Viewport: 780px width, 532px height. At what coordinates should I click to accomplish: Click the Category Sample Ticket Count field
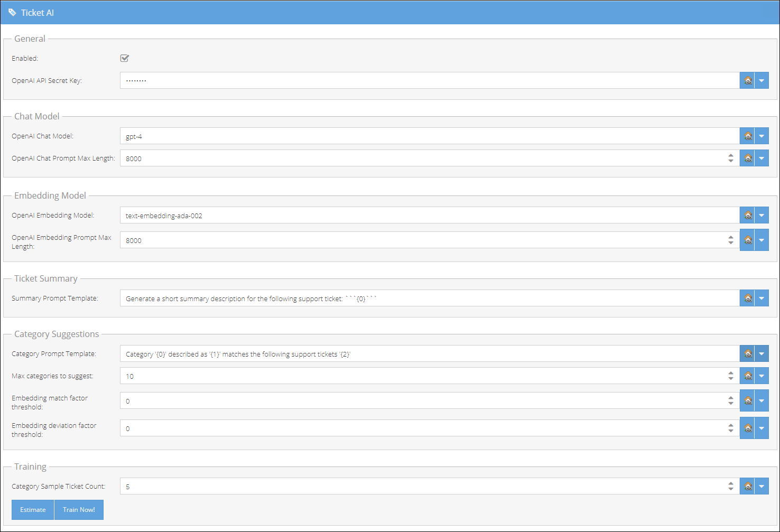pos(430,486)
